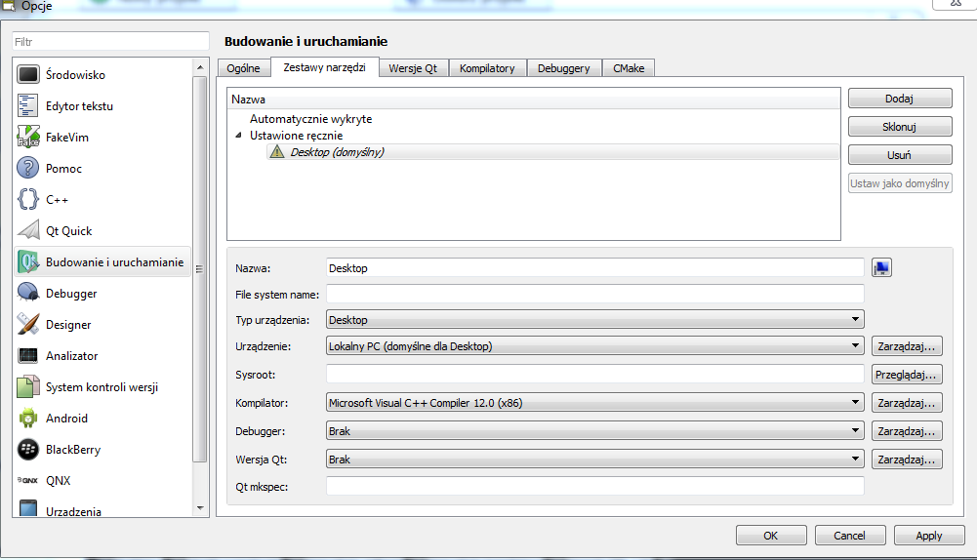The image size is (977, 560).
Task: Open the Qt Quick paper plane icon
Action: click(x=27, y=230)
